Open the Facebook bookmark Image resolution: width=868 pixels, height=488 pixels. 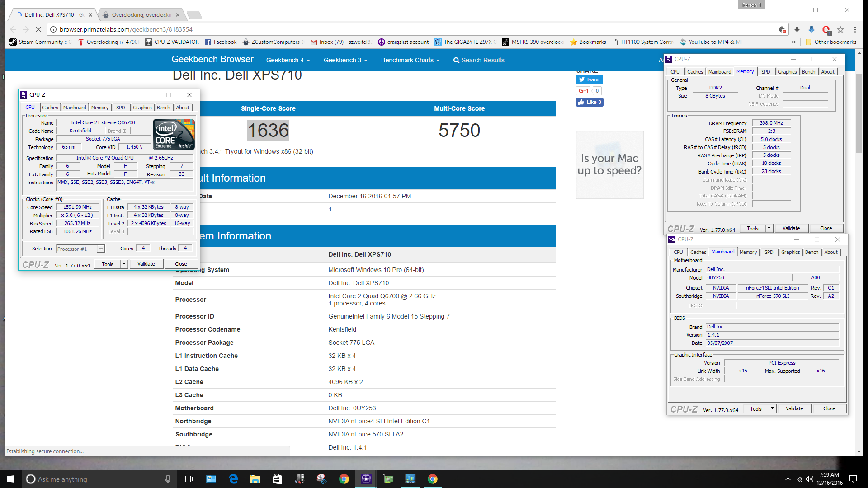[x=221, y=42]
